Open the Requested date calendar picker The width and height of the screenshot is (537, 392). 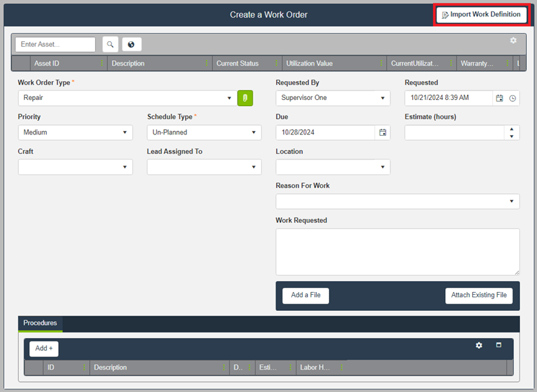[x=499, y=98]
